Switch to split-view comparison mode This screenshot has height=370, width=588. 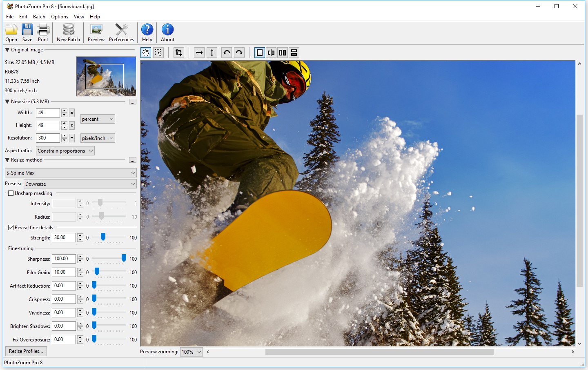point(271,52)
